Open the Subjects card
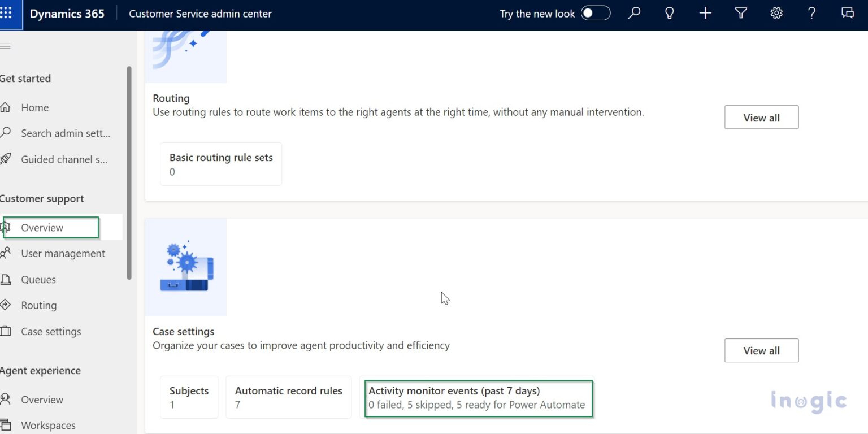Image resolution: width=868 pixels, height=434 pixels. (x=189, y=397)
